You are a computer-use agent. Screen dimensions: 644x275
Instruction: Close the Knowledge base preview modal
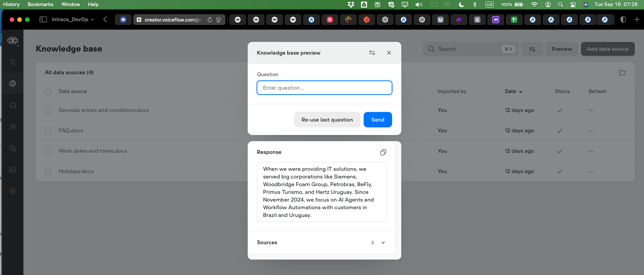(389, 53)
